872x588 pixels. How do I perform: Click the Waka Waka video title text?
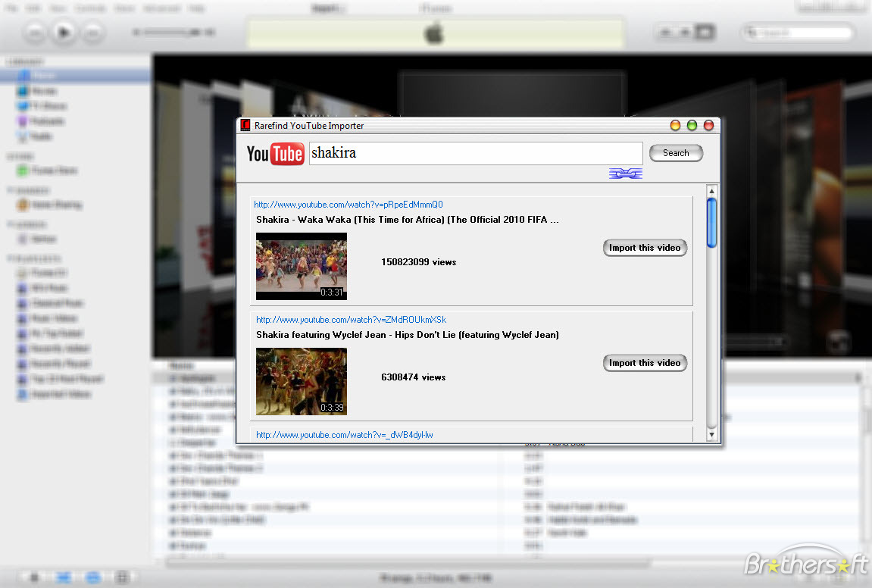tap(408, 219)
